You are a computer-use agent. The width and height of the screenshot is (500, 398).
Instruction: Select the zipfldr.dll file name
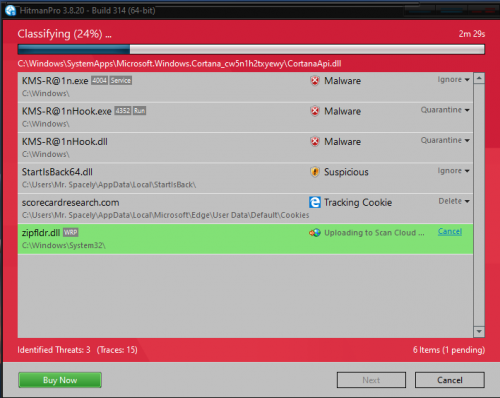pyautogui.click(x=41, y=233)
